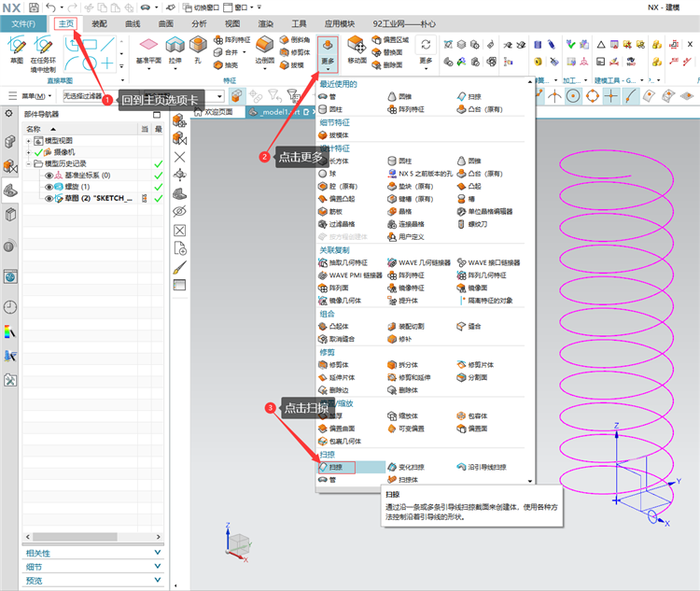Image resolution: width=700 pixels, height=591 pixels.
Task: Choose 沿引导线扫掠 from the menu
Action: pos(482,467)
